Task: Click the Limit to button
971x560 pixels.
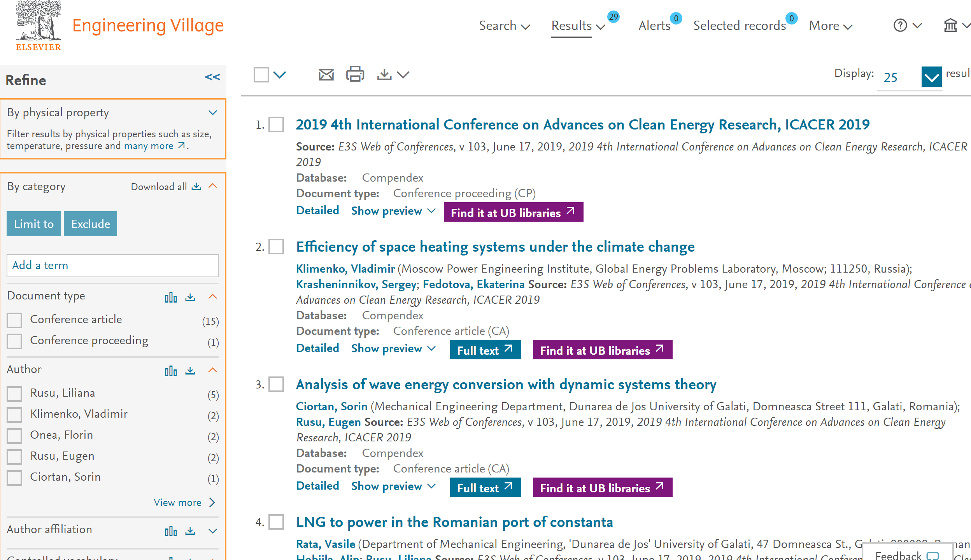Action: tap(34, 224)
